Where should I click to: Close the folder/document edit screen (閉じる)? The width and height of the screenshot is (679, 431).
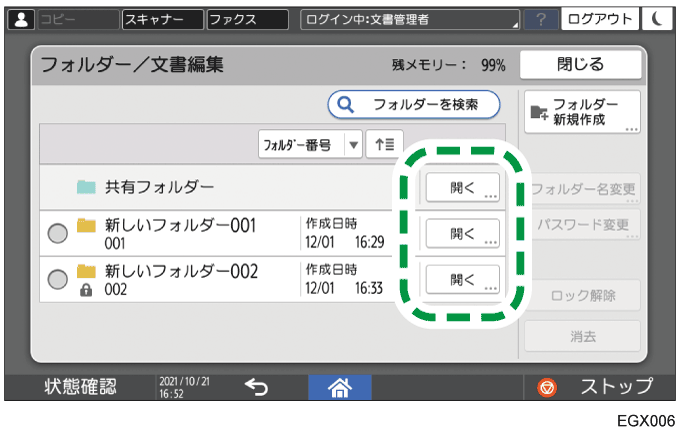coord(580,65)
